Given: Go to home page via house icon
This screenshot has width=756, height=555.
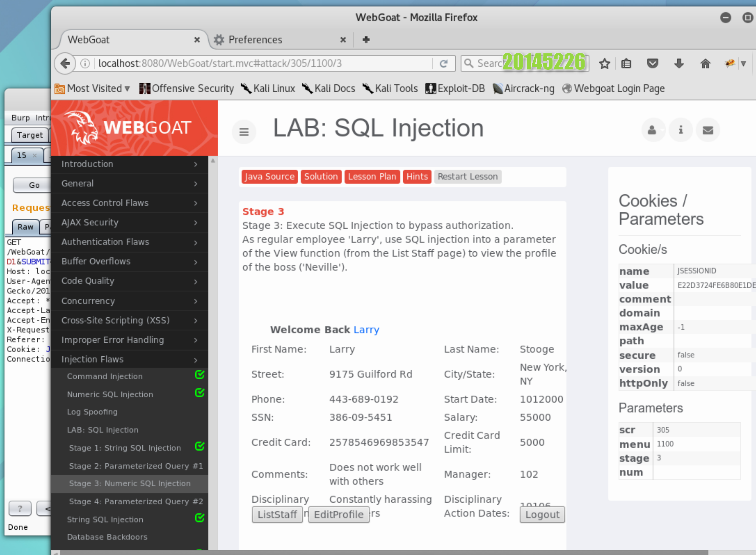Looking at the screenshot, I should (705, 63).
